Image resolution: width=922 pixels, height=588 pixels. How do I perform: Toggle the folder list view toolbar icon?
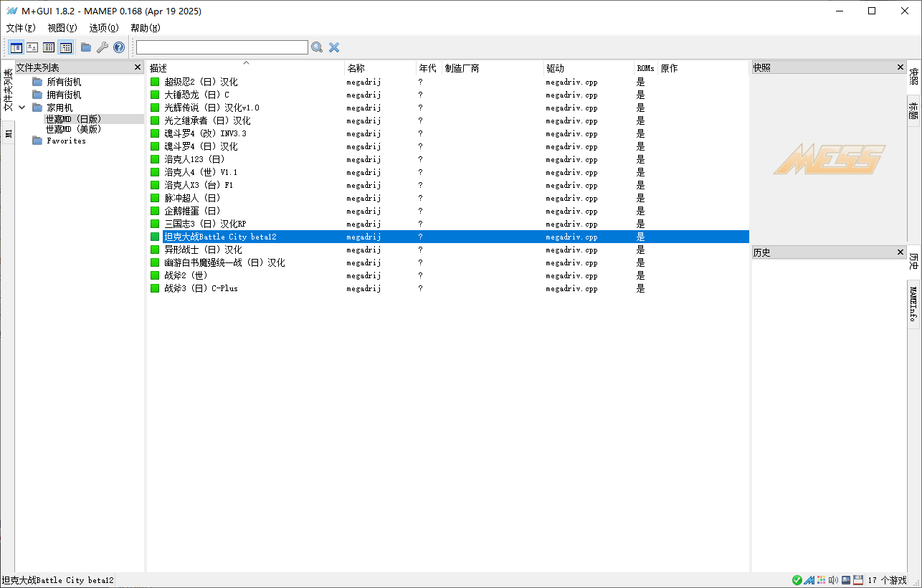[16, 47]
